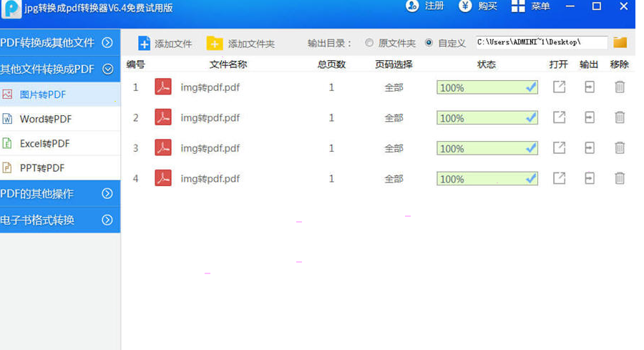The width and height of the screenshot is (644, 350).
Task: Expand the PDF转换成其他文件 section
Action: [60, 42]
